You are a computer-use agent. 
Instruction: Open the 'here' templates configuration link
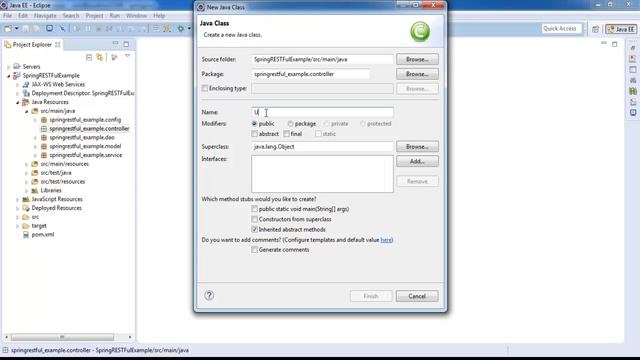pos(386,240)
